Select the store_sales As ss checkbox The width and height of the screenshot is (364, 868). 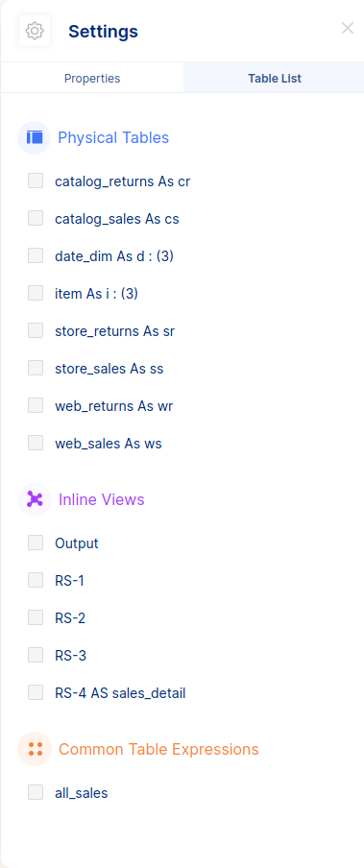36,368
